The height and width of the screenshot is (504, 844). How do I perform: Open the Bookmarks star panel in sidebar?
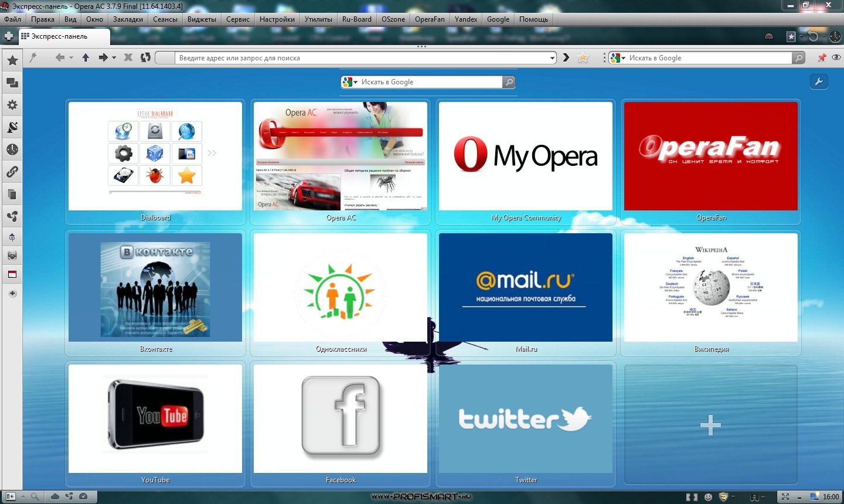(12, 60)
